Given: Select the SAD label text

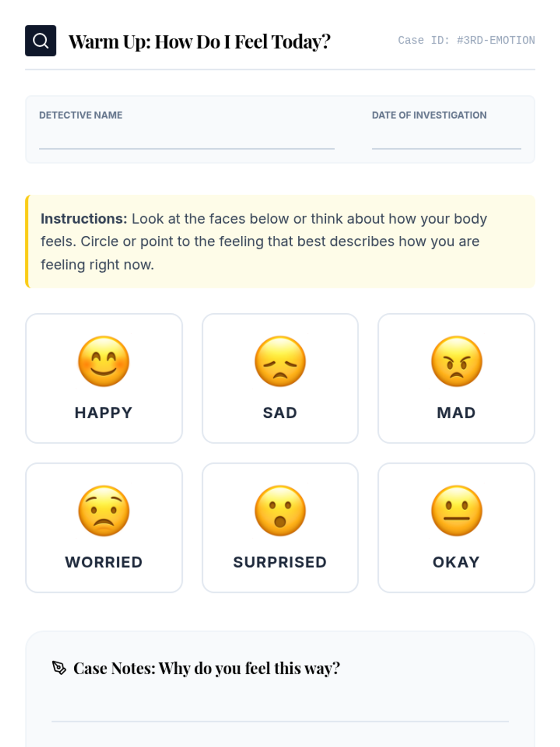Looking at the screenshot, I should [x=280, y=413].
